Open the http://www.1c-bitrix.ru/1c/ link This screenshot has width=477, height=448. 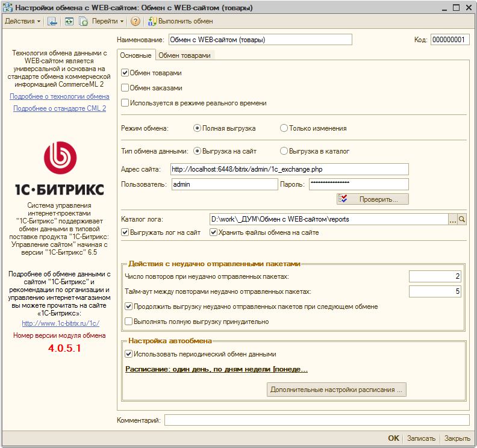61,323
